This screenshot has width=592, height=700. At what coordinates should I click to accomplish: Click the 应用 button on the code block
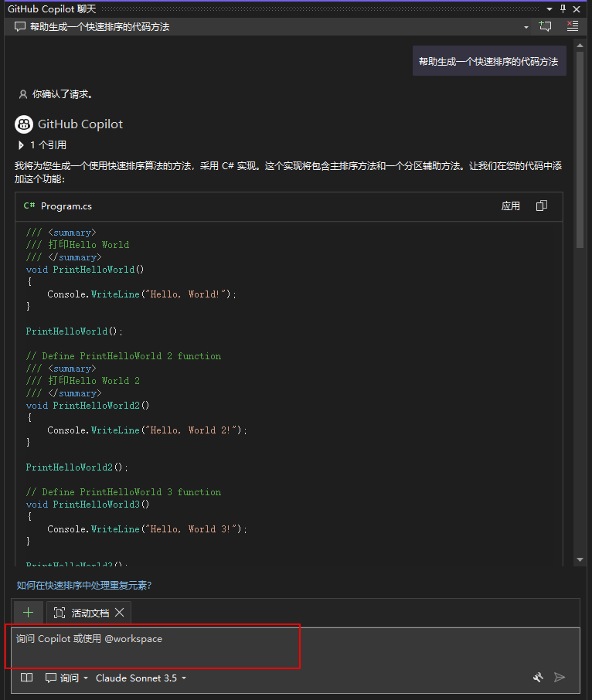pyautogui.click(x=510, y=206)
